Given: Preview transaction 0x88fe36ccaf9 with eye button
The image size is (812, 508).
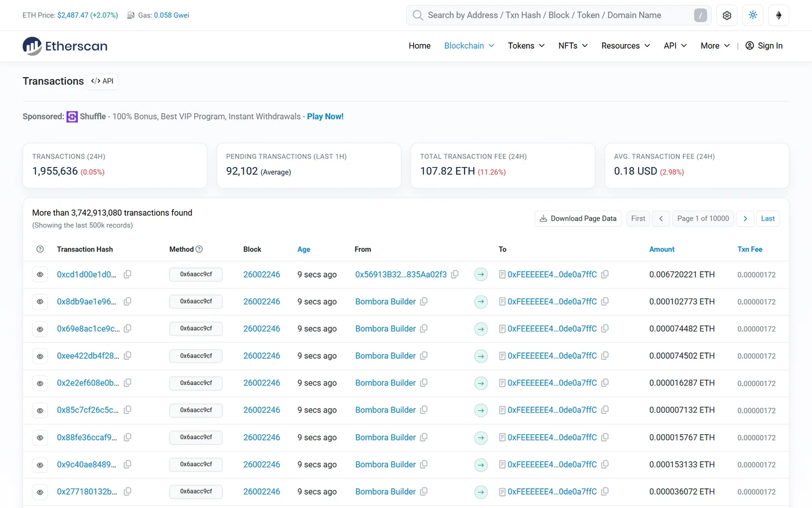Looking at the screenshot, I should (x=40, y=438).
